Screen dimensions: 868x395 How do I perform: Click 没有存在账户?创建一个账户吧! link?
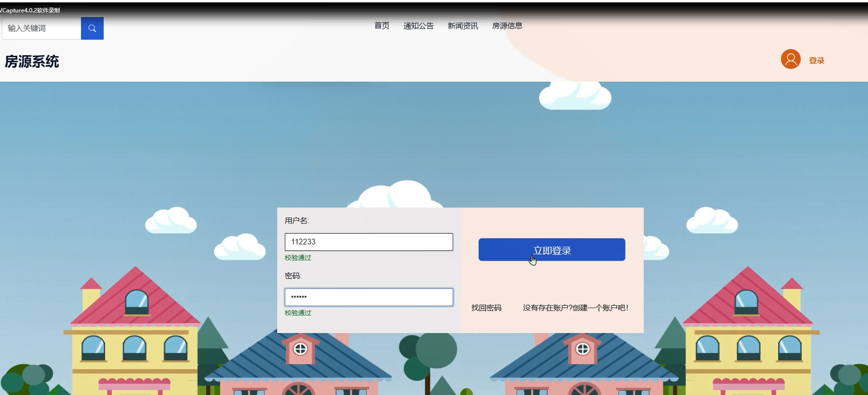[575, 308]
